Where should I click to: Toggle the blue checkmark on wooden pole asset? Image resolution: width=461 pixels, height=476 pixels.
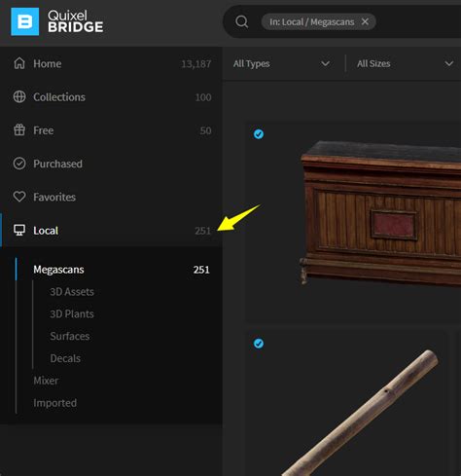(x=259, y=344)
